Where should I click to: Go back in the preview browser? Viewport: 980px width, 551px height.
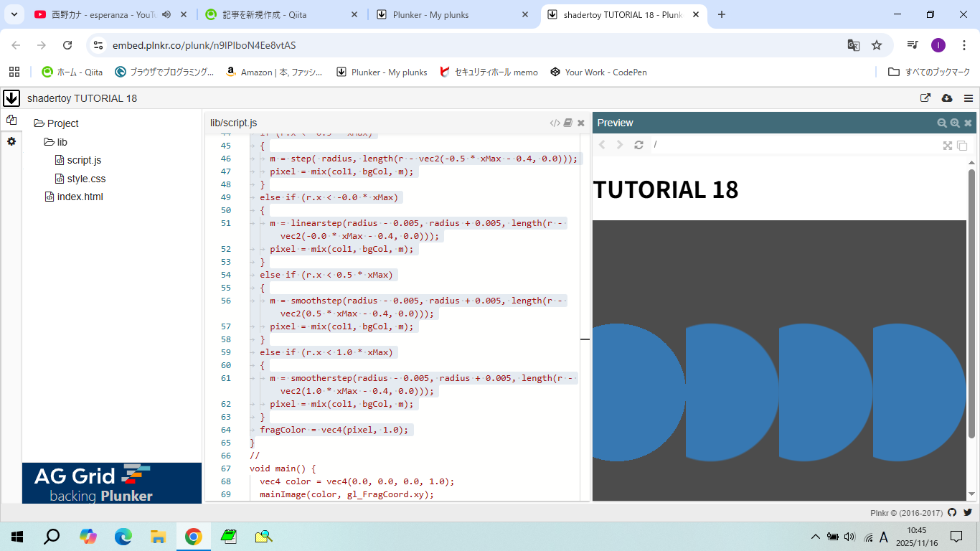pos(602,144)
